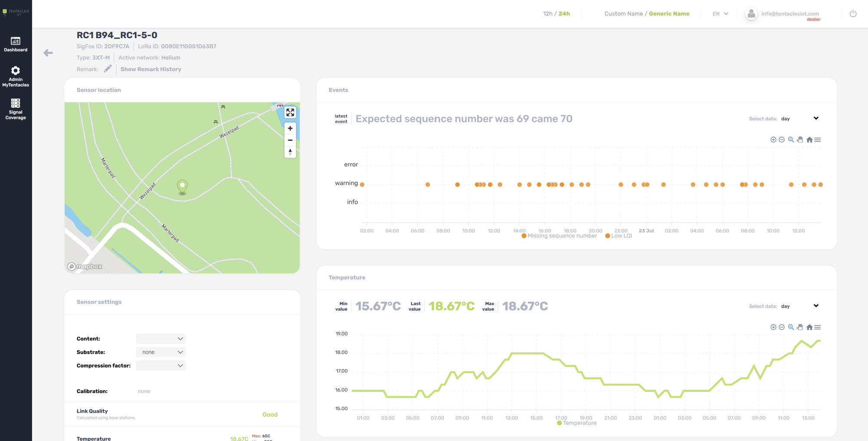Enable the pan hand tool in Events chart

(800, 139)
